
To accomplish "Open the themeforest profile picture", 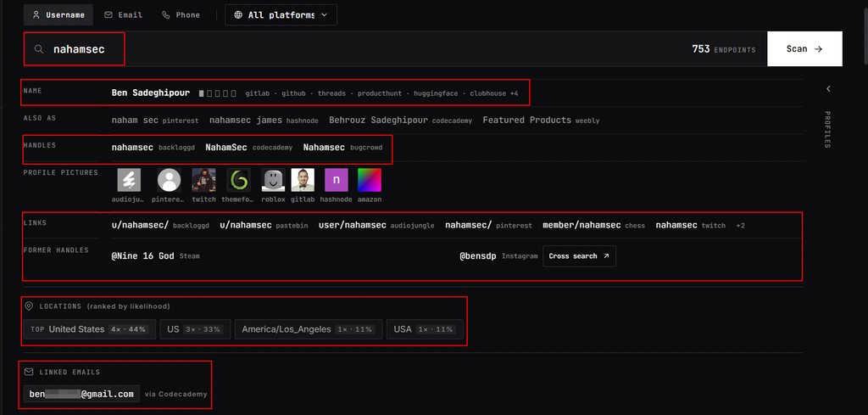I will coord(238,180).
